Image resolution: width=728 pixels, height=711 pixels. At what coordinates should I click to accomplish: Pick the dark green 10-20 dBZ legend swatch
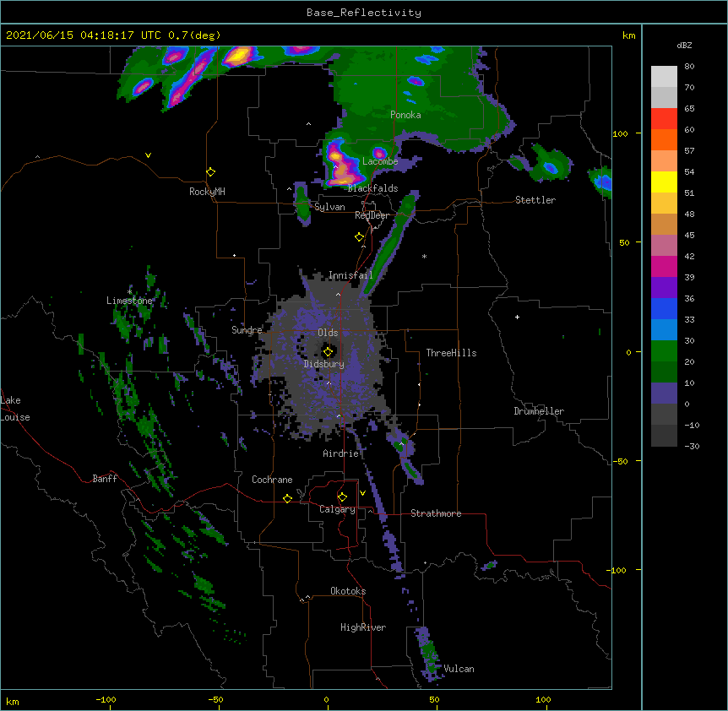point(664,372)
